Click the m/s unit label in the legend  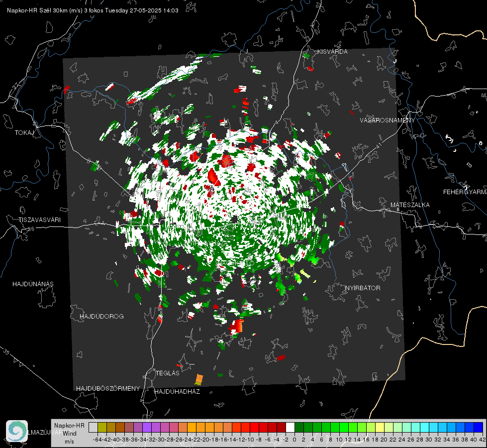point(69,441)
